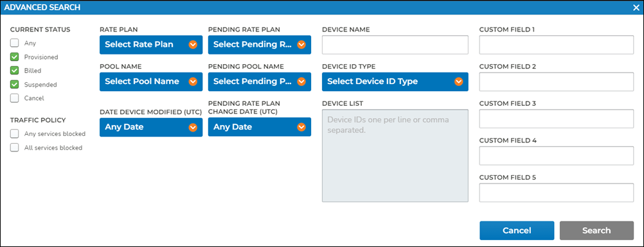The image size is (644, 247).
Task: Focus the Custom Field 2 input
Action: click(557, 81)
